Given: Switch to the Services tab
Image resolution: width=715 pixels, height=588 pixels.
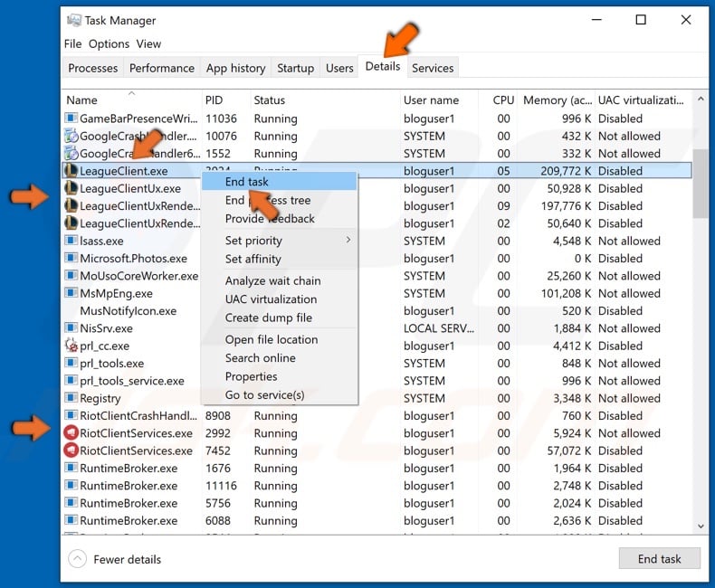Looking at the screenshot, I should (433, 68).
